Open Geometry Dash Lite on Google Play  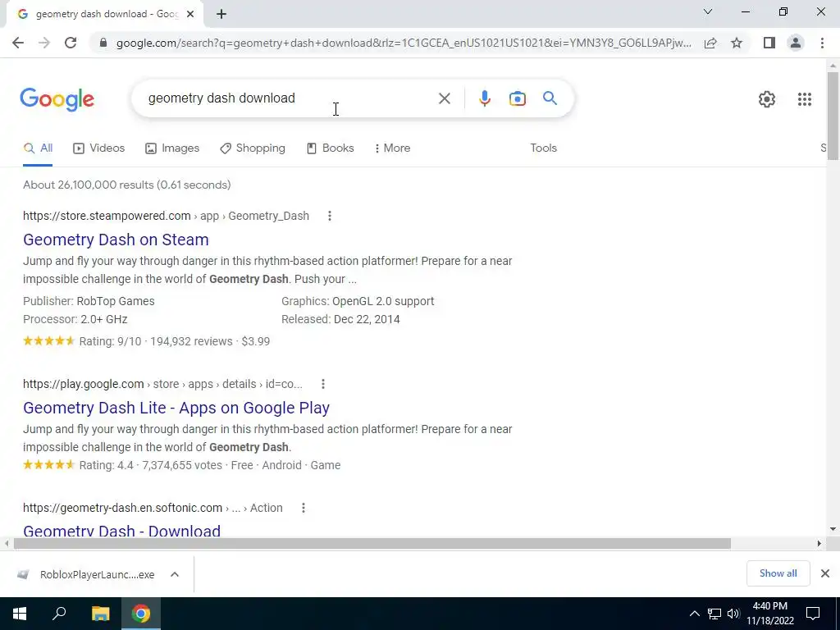(x=176, y=408)
